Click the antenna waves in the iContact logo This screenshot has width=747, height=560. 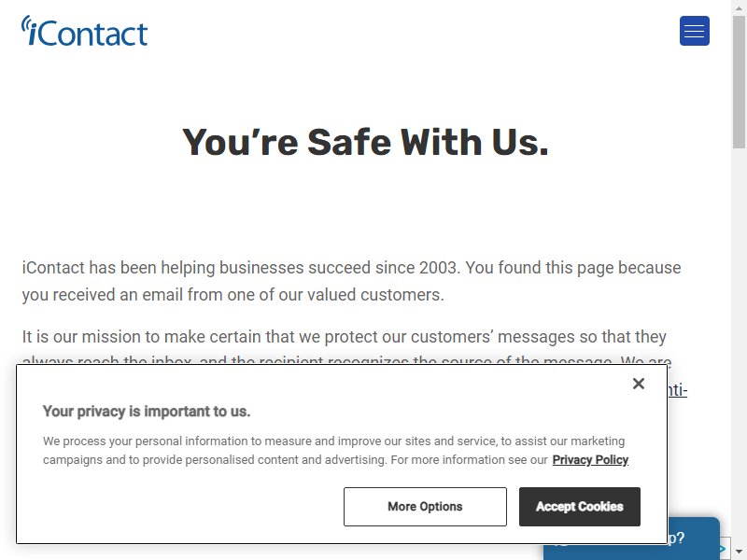pos(27,22)
